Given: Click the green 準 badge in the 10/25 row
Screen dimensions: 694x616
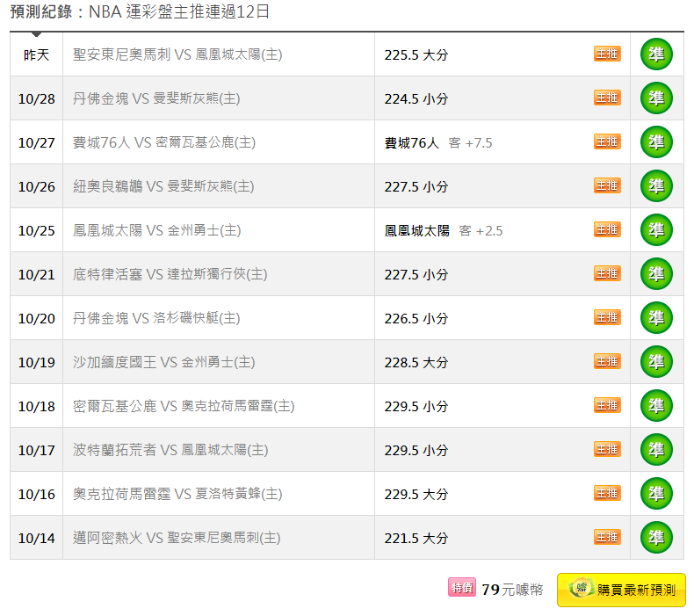Looking at the screenshot, I should point(656,230).
